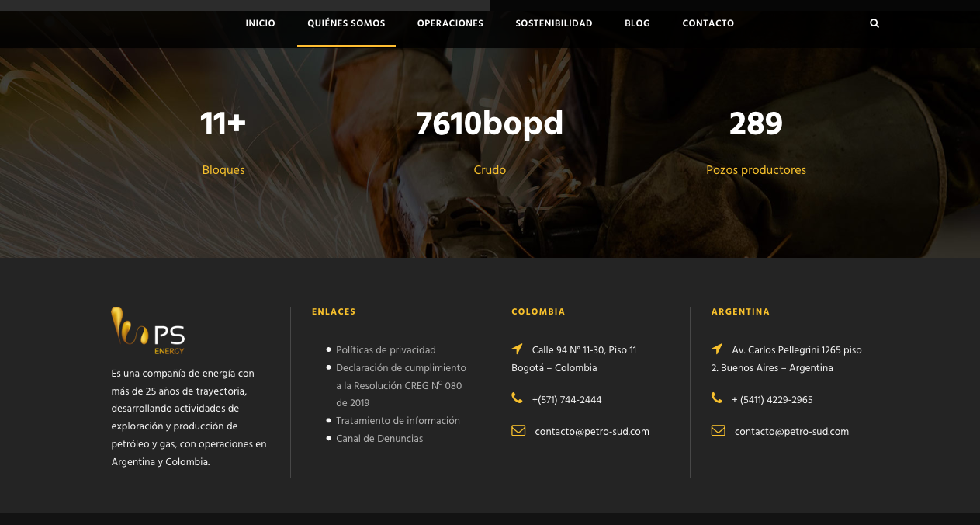
Task: Open the Sostenibilidad menu item
Action: tap(554, 23)
